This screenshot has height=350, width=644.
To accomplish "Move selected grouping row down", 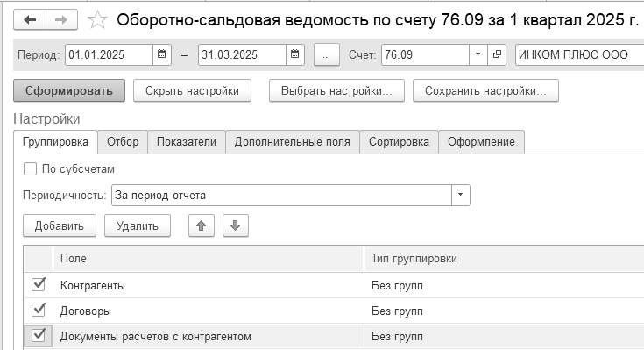I will [236, 225].
